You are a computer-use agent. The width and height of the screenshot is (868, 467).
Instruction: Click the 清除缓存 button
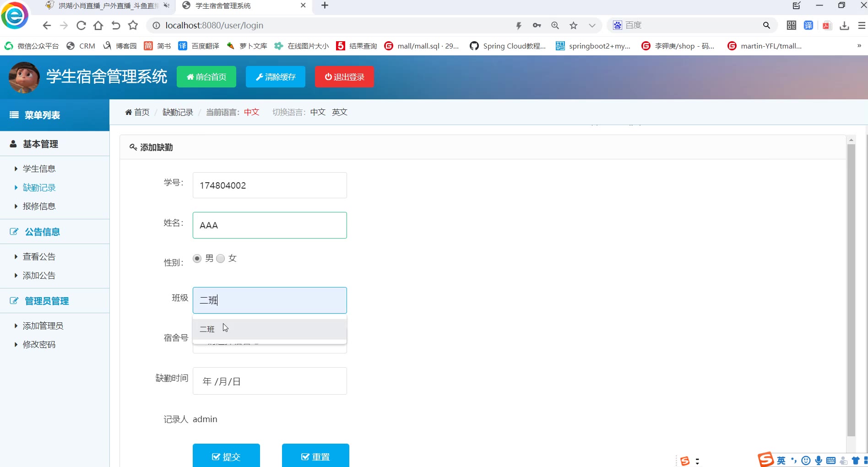coord(276,77)
